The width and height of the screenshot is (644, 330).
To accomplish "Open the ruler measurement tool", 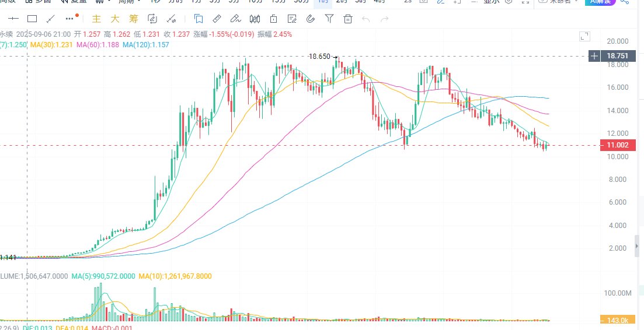I will (217, 19).
